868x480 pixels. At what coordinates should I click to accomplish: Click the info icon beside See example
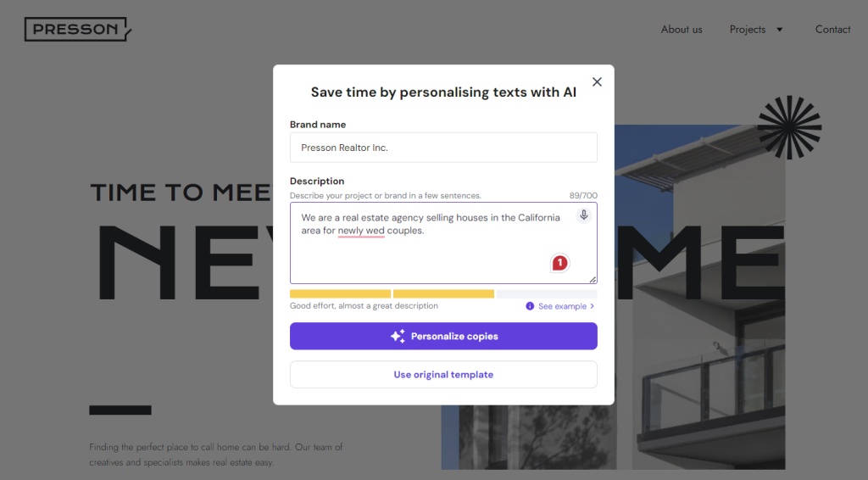[x=530, y=306]
